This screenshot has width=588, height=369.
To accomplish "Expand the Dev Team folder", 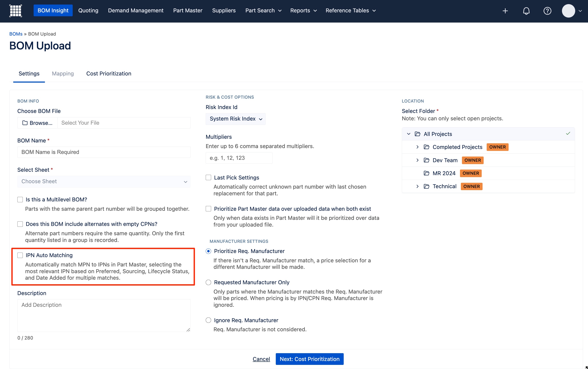I will (x=417, y=160).
